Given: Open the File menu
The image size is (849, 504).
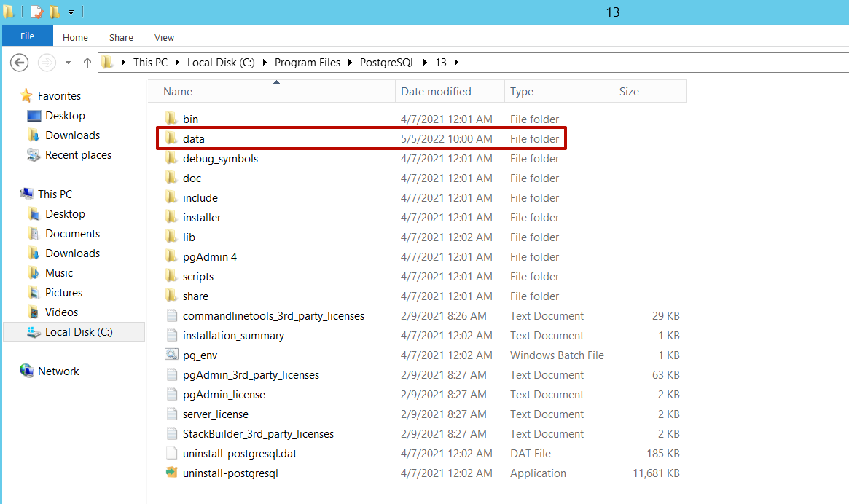Looking at the screenshot, I should tap(27, 36).
